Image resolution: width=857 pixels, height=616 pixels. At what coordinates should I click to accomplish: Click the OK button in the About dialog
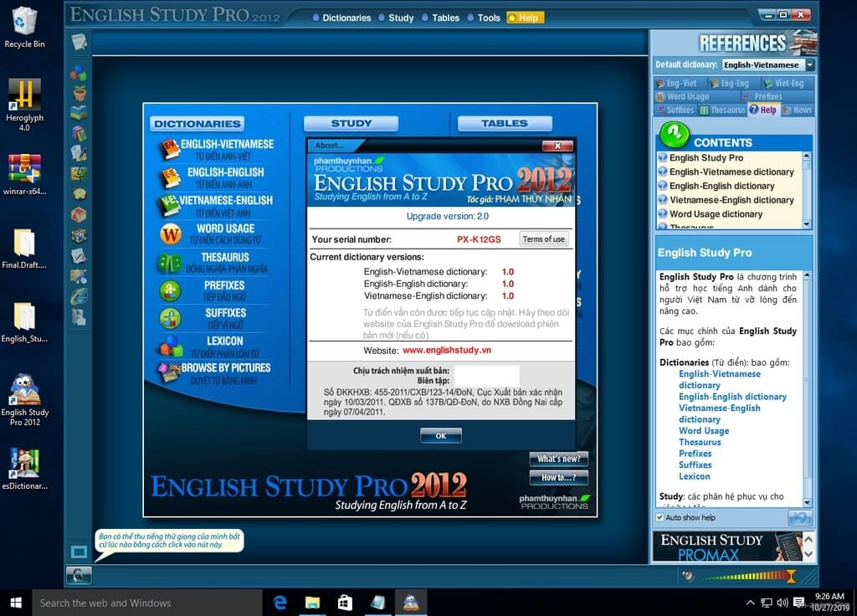click(x=440, y=435)
